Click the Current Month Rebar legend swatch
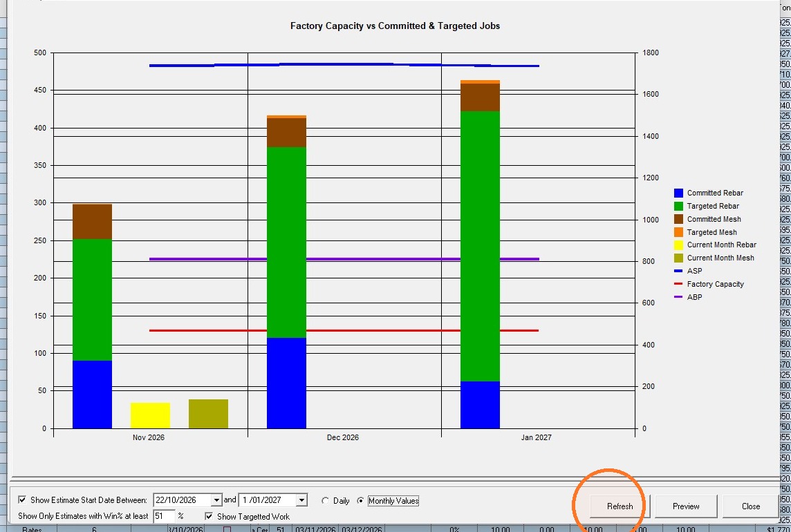The width and height of the screenshot is (791, 532). pos(678,245)
